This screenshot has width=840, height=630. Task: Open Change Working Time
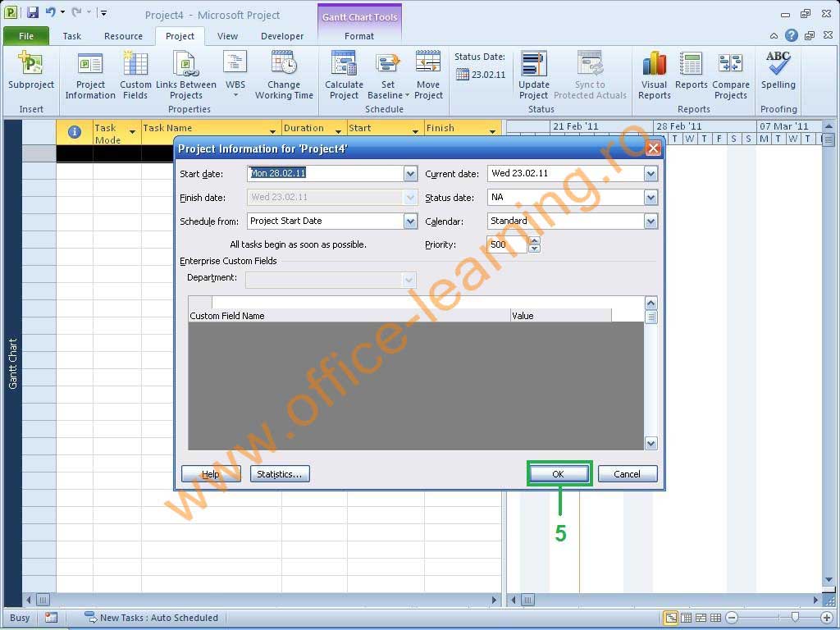pyautogui.click(x=283, y=75)
